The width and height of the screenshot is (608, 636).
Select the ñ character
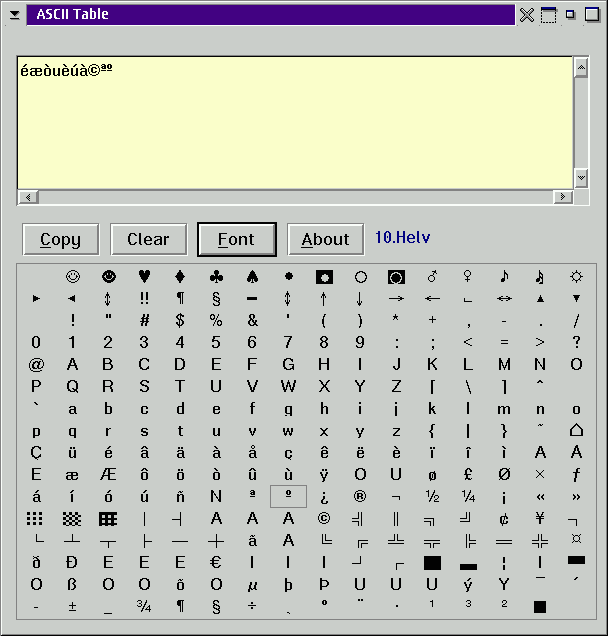180,496
